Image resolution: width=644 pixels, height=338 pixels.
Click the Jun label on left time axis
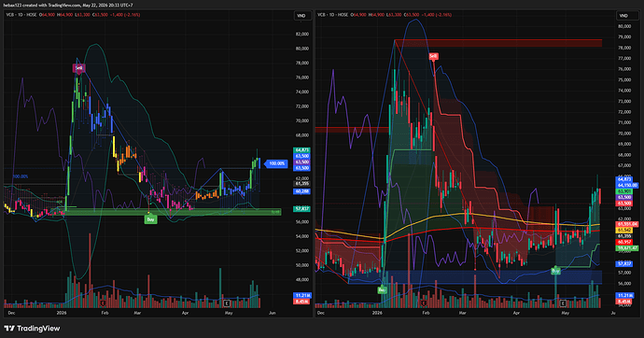[272, 313]
